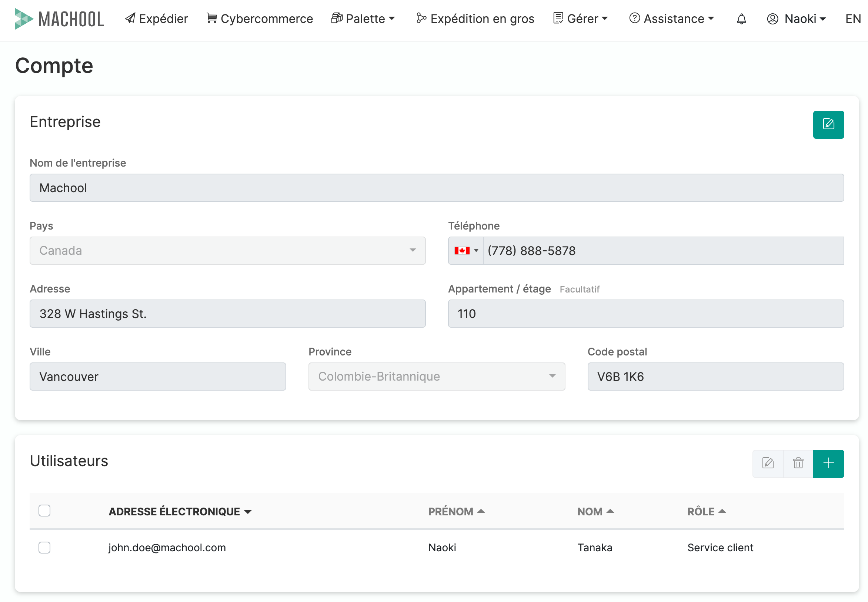Check the select-all users checkbox
The width and height of the screenshot is (868, 602).
(44, 510)
